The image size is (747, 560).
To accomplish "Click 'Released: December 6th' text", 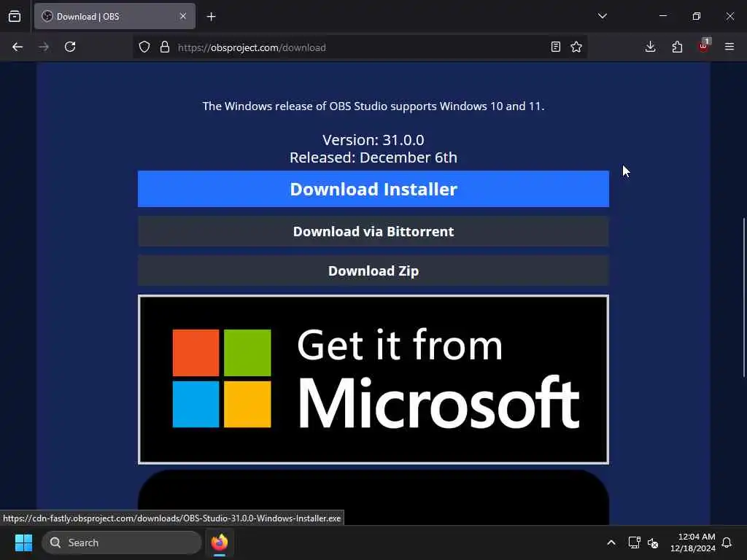I will 373,157.
